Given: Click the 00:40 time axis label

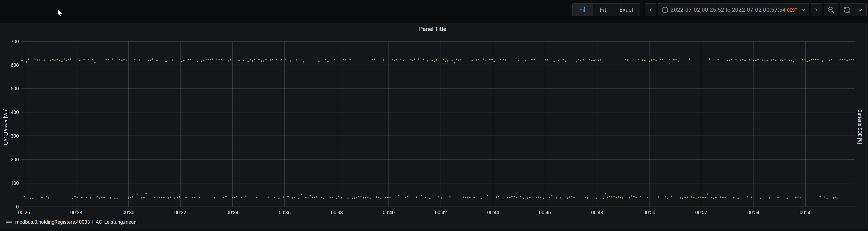Looking at the screenshot, I should tap(389, 213).
